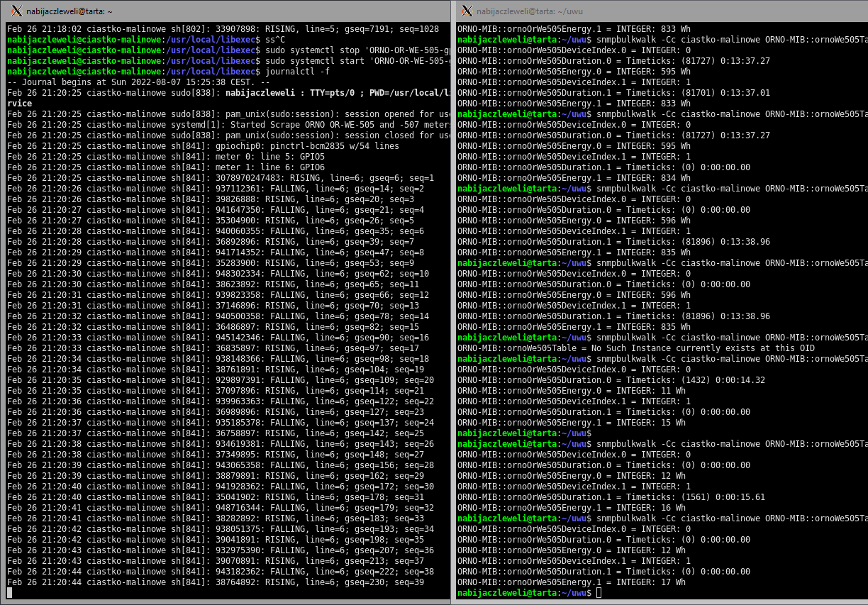This screenshot has height=605, width=868.
Task: Click the Timeticks (1561) 0:00:15.61 line
Action: (611, 497)
